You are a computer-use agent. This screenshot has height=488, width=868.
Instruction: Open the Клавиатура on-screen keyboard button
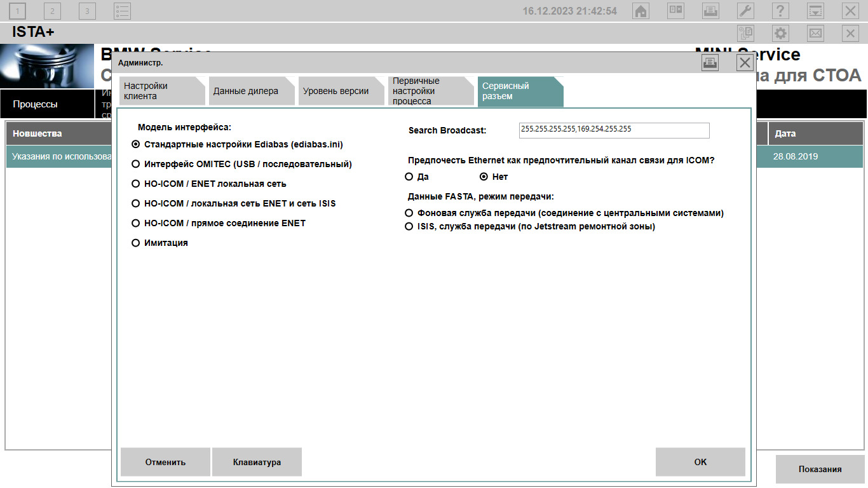257,462
